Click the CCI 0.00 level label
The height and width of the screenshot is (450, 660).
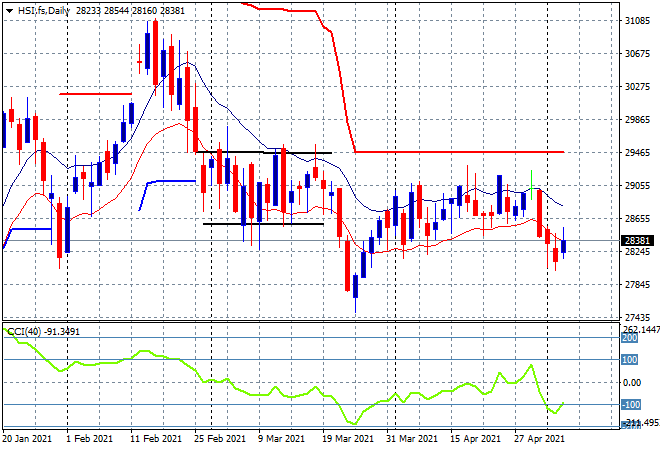632,382
